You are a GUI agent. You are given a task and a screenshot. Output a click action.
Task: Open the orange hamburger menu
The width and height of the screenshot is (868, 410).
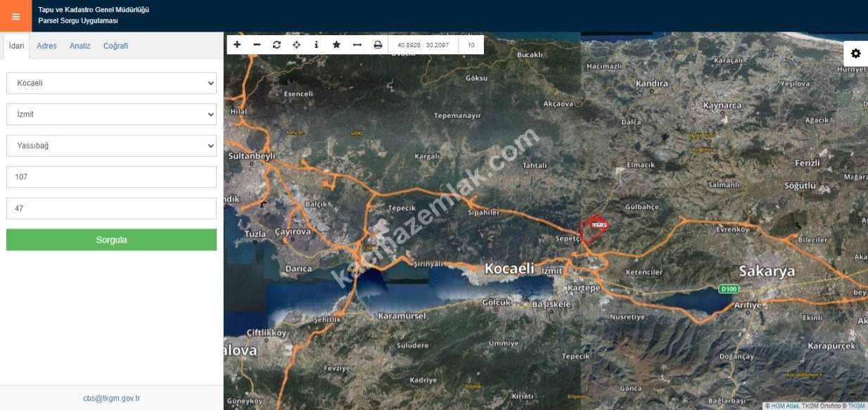15,16
